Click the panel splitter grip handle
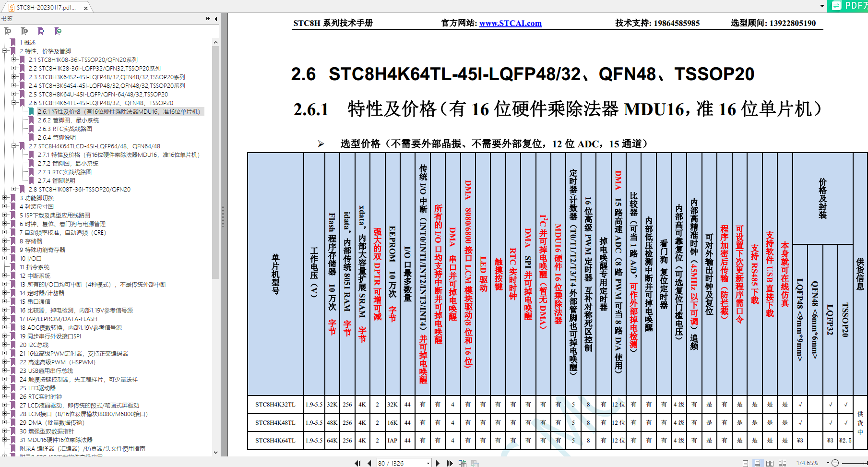This screenshot has width=868, height=467. (223, 216)
